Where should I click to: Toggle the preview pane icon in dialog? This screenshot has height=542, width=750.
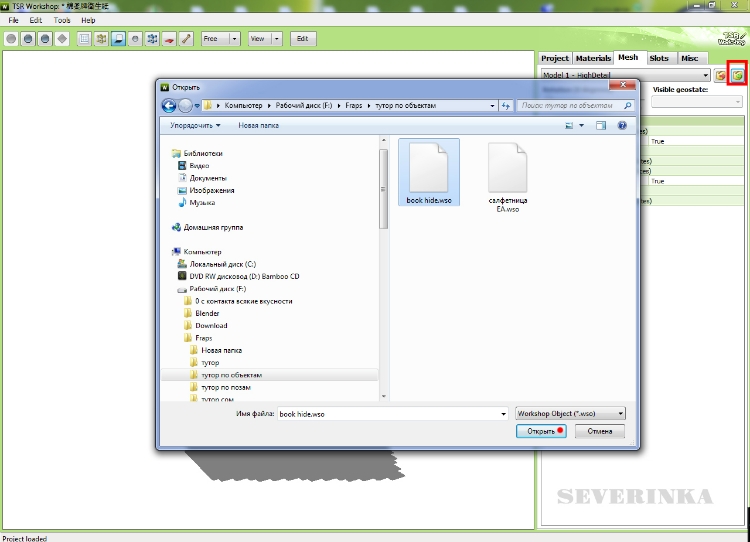point(601,126)
